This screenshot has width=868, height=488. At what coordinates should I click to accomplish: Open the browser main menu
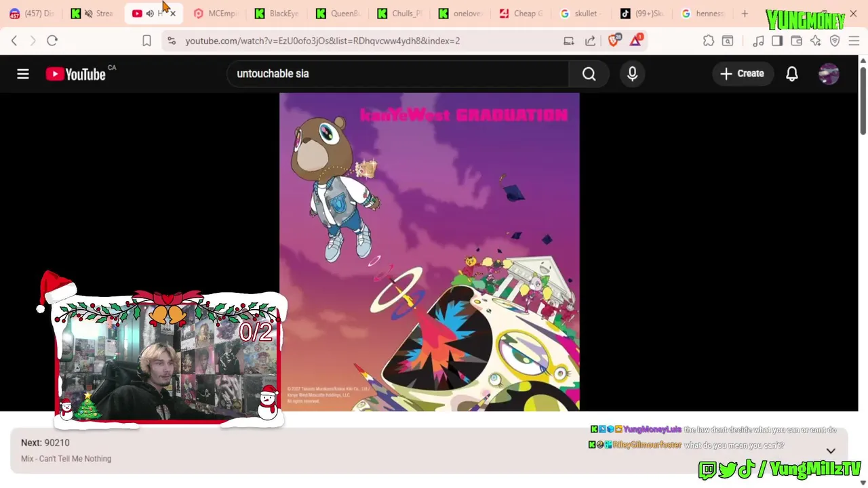point(854,41)
